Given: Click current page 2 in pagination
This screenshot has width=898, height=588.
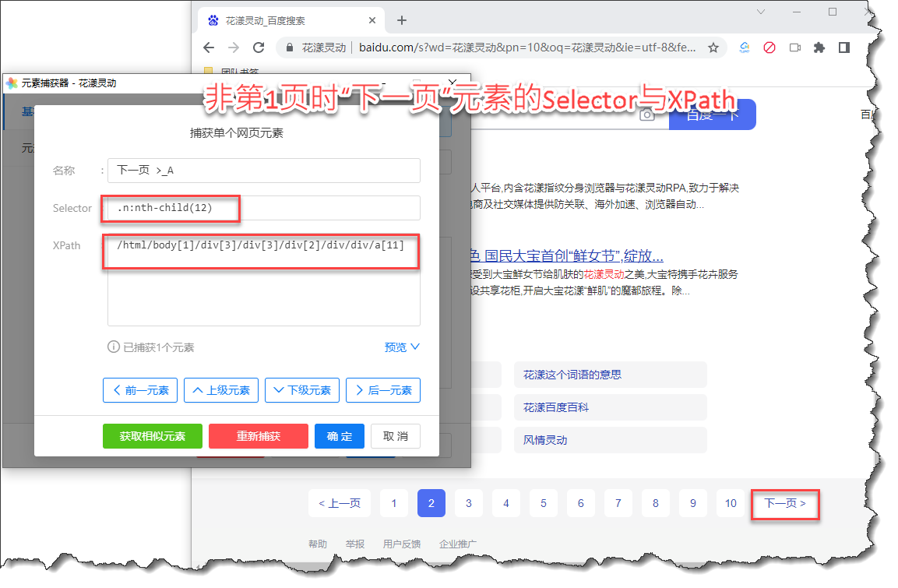Looking at the screenshot, I should (431, 503).
